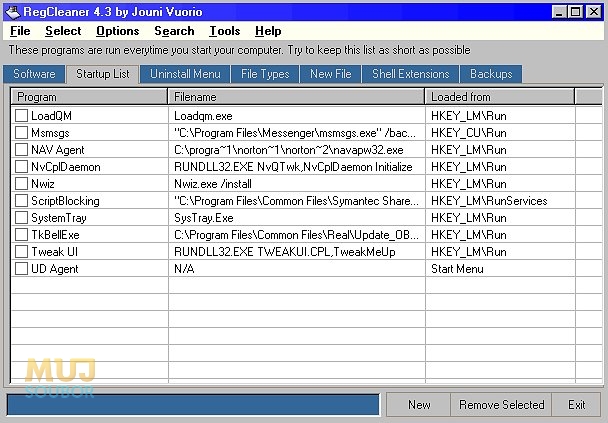This screenshot has height=423, width=608.
Task: Check the Tweak UI checkbox
Action: click(x=21, y=252)
